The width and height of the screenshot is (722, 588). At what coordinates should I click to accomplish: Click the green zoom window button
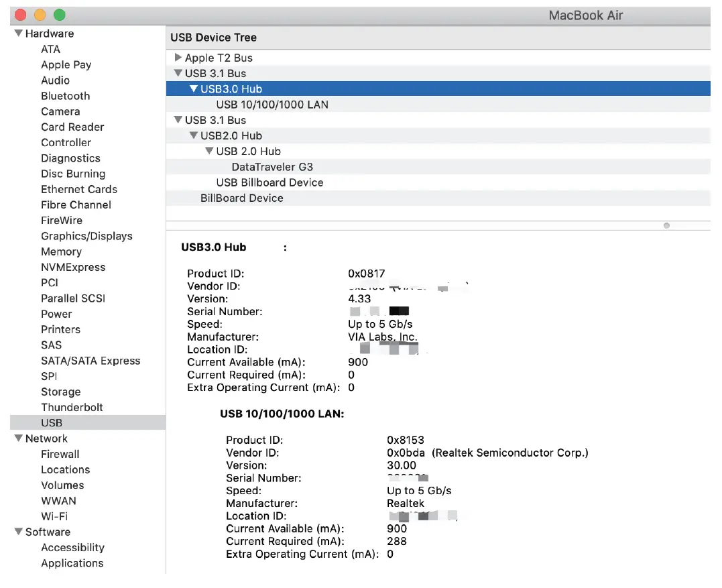59,15
